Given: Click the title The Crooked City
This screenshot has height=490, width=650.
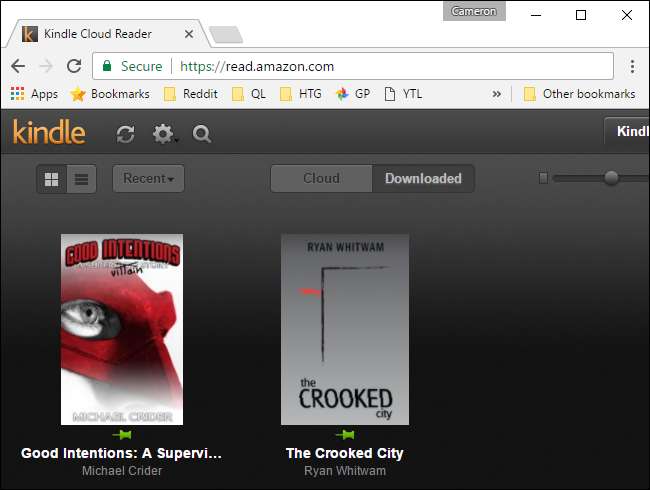Looking at the screenshot, I should pyautogui.click(x=344, y=453).
